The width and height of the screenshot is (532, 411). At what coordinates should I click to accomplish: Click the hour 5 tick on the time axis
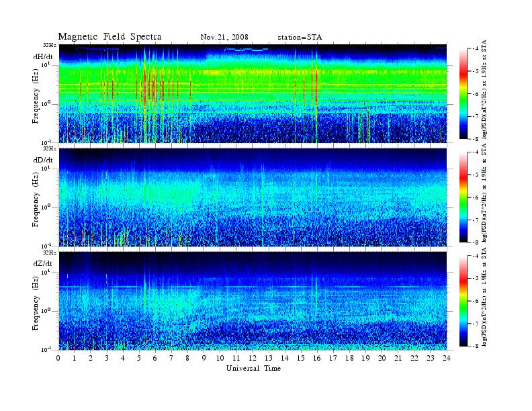point(139,358)
